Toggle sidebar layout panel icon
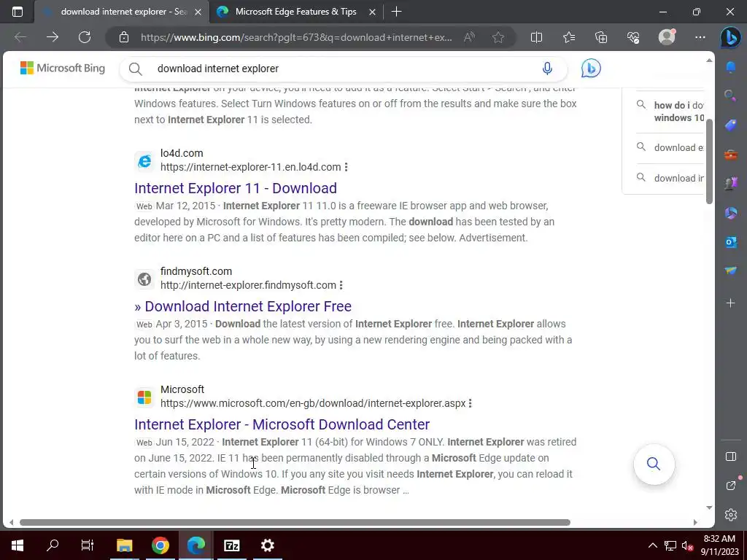747x560 pixels. tap(731, 456)
